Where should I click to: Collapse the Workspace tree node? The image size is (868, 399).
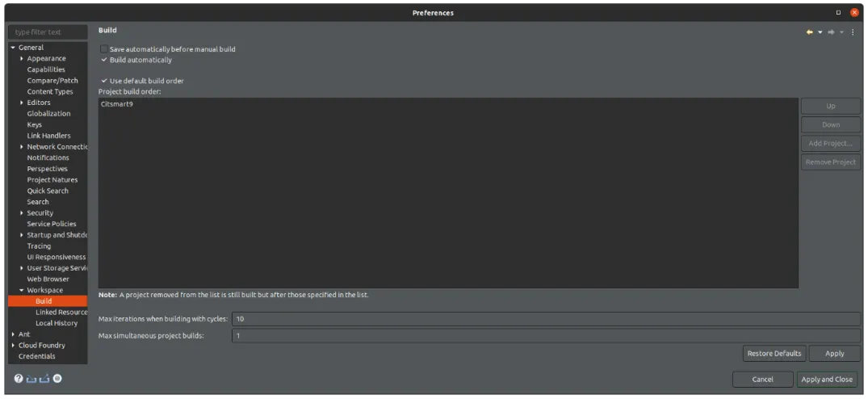(x=22, y=291)
